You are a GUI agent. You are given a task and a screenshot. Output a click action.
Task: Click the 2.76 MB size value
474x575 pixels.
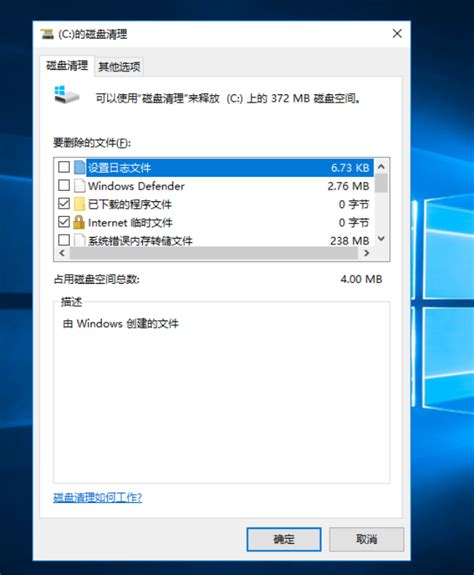click(x=348, y=186)
